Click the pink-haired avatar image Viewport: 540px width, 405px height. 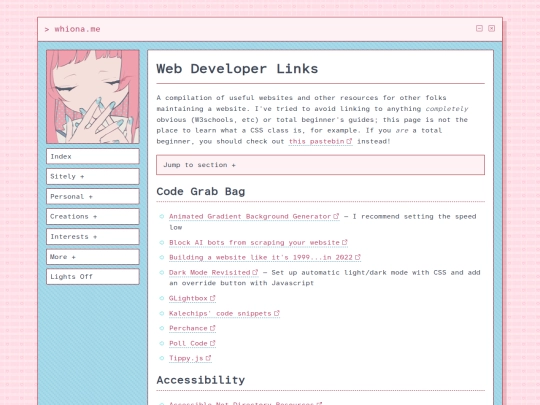click(x=93, y=96)
